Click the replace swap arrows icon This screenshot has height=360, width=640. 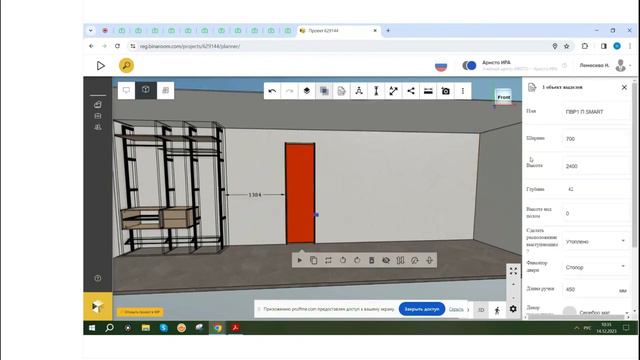point(328,260)
